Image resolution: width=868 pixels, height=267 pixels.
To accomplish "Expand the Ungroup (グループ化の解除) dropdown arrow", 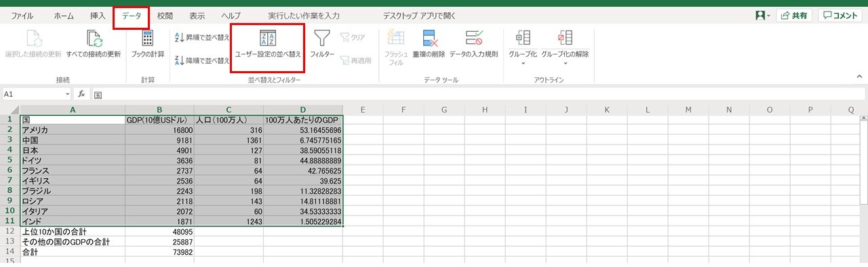I will click(565, 64).
